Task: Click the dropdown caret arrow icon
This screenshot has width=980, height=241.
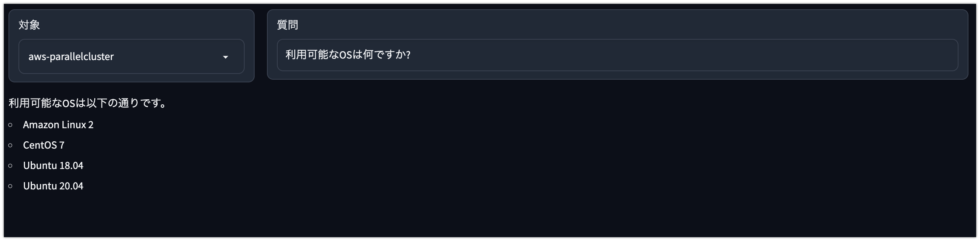Action: coord(226,57)
